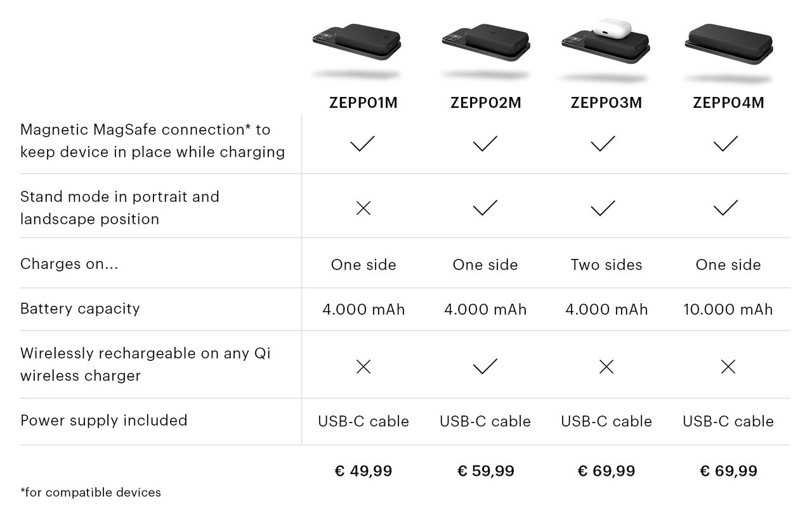Click the Qi rechargeable cross for ZEPP03M
Image resolution: width=812 pixels, height=517 pixels.
point(606,367)
